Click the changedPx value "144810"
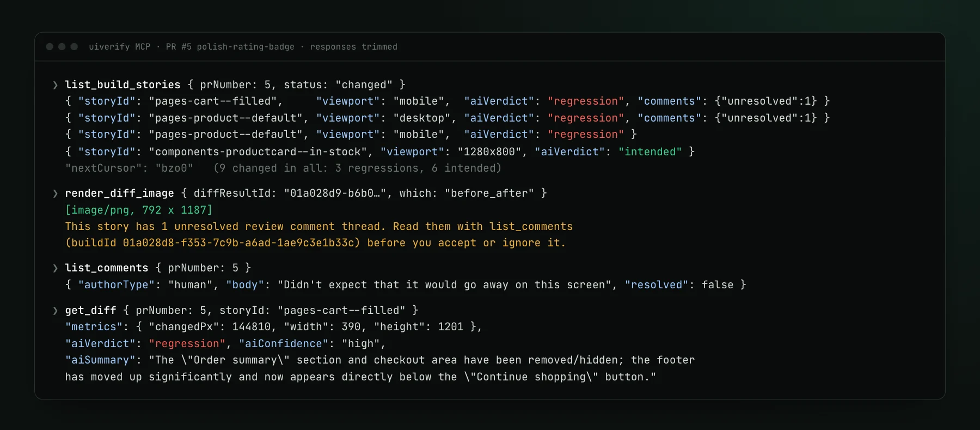The image size is (980, 430). (252, 327)
